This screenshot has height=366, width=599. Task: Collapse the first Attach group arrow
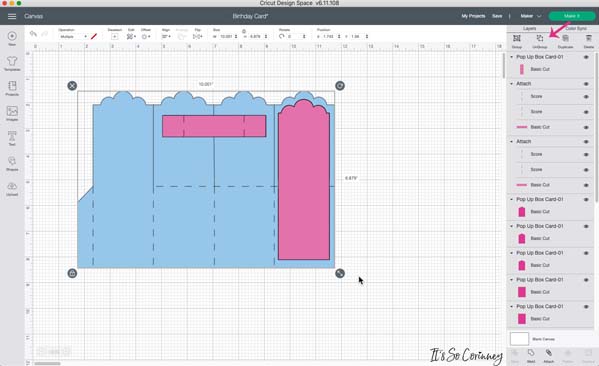pos(512,84)
